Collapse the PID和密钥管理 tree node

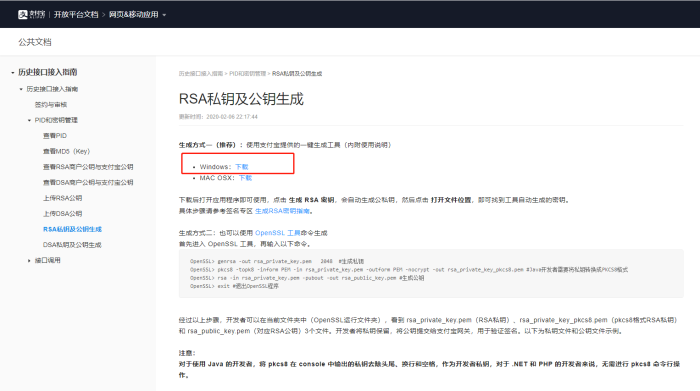pos(29,121)
